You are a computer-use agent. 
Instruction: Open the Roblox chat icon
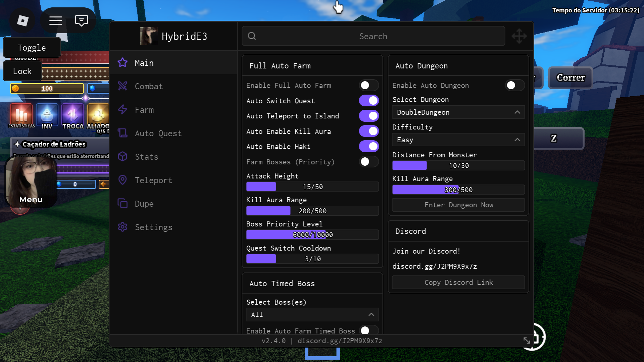pyautogui.click(x=81, y=21)
